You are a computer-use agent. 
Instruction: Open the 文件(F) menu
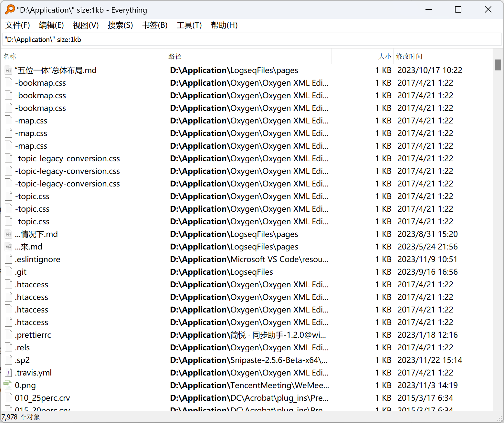17,25
